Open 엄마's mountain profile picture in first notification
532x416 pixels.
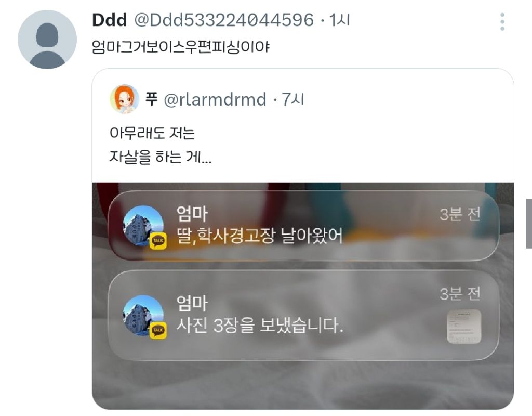pyautogui.click(x=143, y=226)
